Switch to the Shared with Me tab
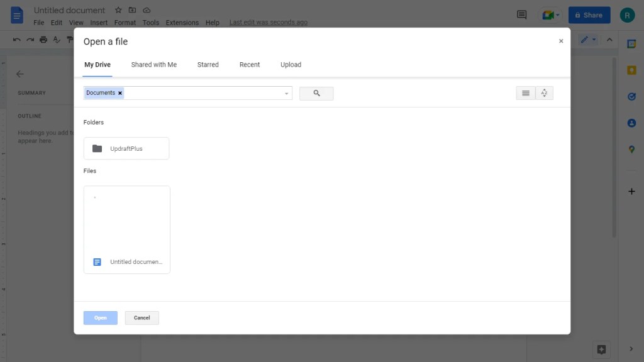 coord(154,65)
